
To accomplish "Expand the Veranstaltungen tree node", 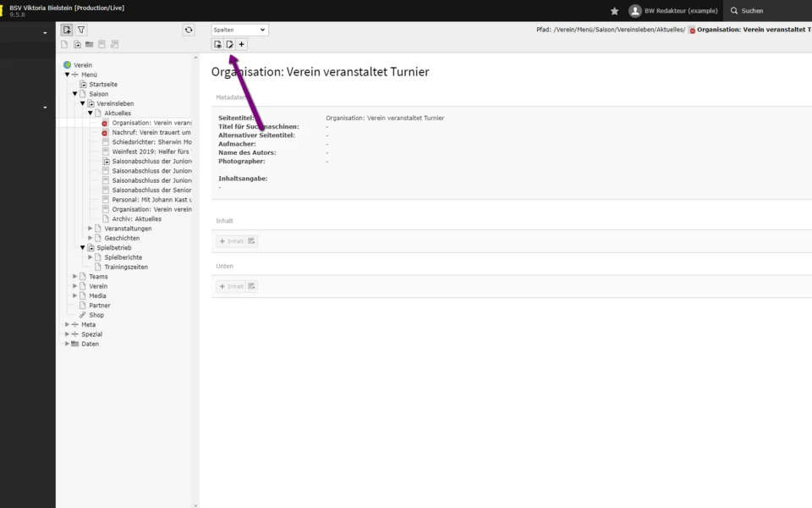I will point(91,229).
